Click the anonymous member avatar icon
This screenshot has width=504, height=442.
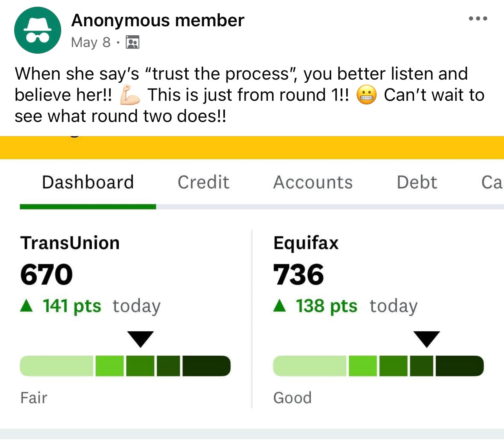pos(38,30)
